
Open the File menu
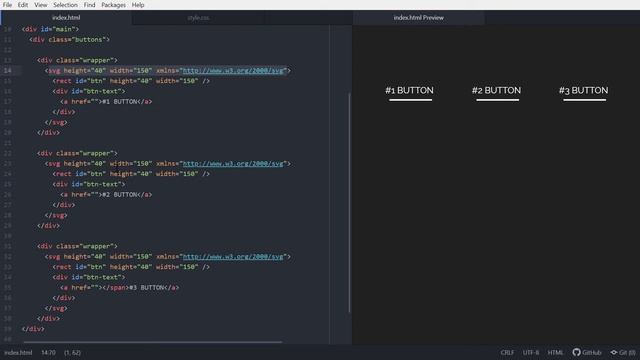click(x=7, y=5)
